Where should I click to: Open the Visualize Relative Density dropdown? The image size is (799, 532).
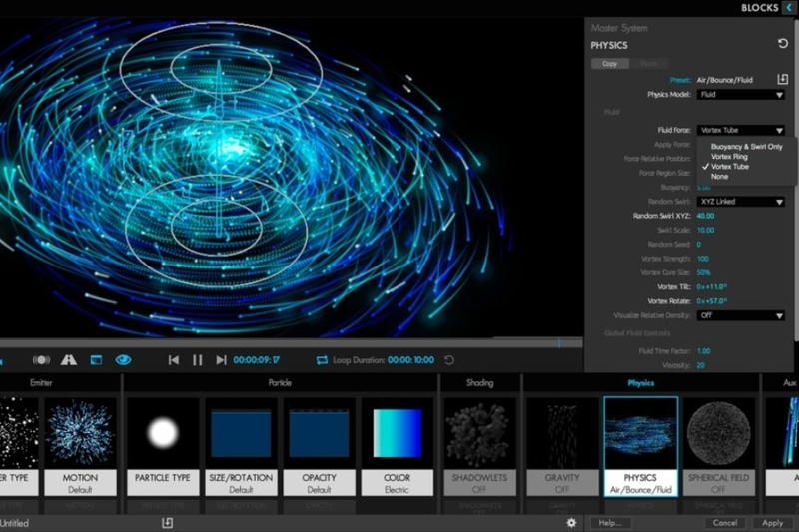click(740, 315)
